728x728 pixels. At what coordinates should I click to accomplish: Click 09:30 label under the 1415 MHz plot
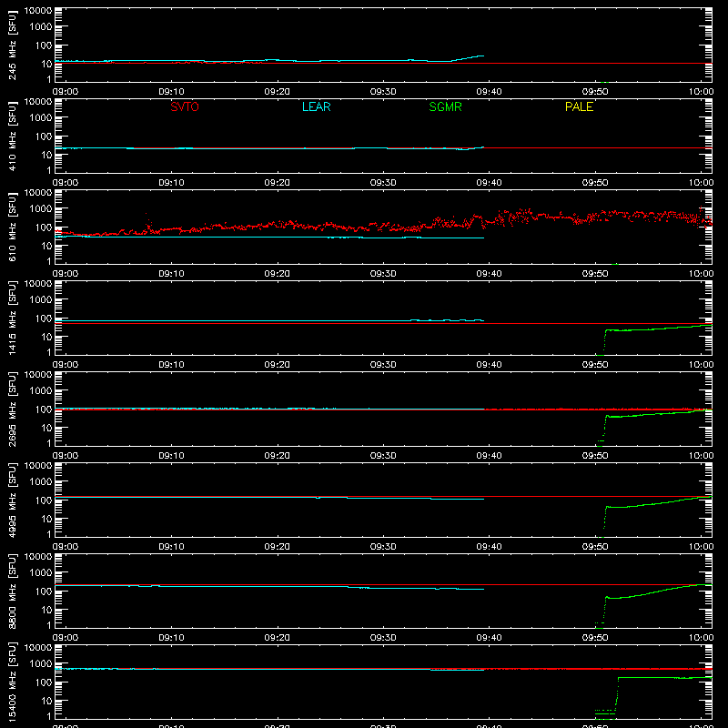(x=383, y=365)
